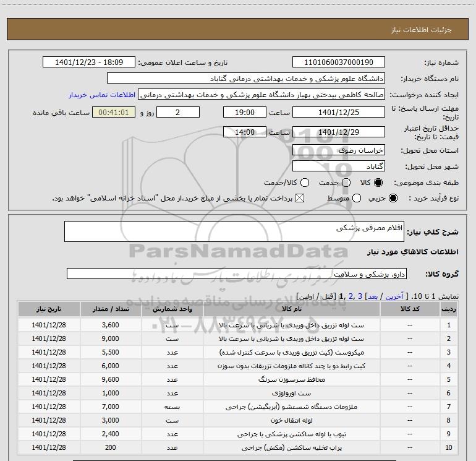
Task: Click the remaining days field showing 2
Action: tap(178, 112)
